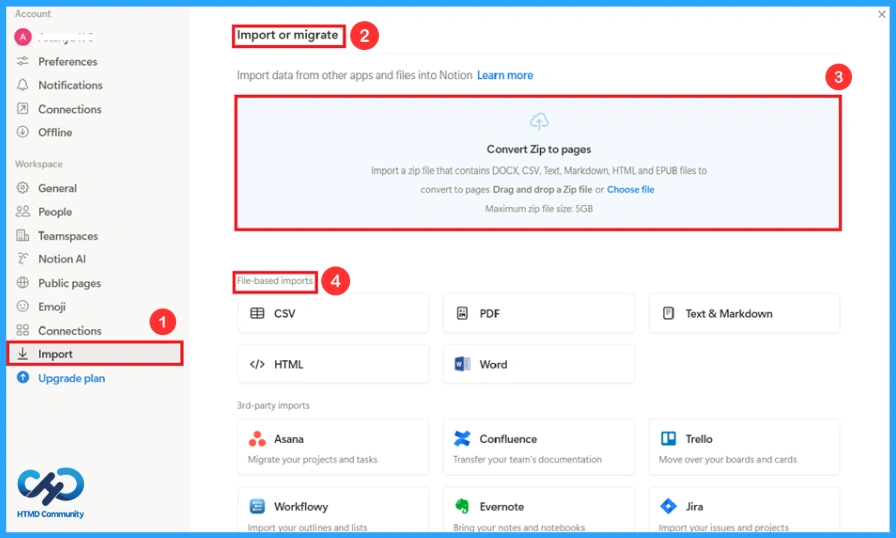The width and height of the screenshot is (896, 538).
Task: Click the Text & Markdown document icon
Action: [x=668, y=313]
